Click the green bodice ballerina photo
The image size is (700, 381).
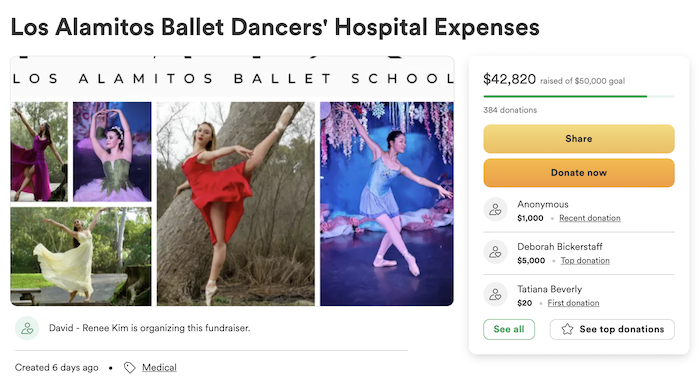point(112,151)
